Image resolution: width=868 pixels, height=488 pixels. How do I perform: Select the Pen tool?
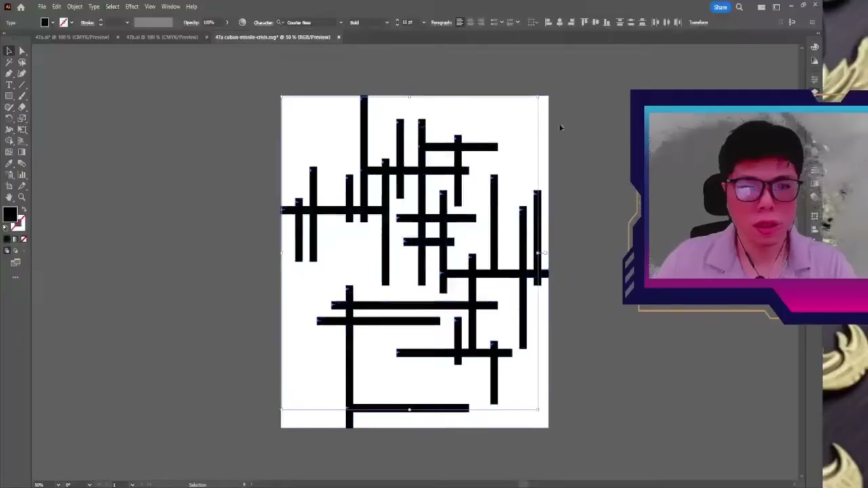pos(9,73)
